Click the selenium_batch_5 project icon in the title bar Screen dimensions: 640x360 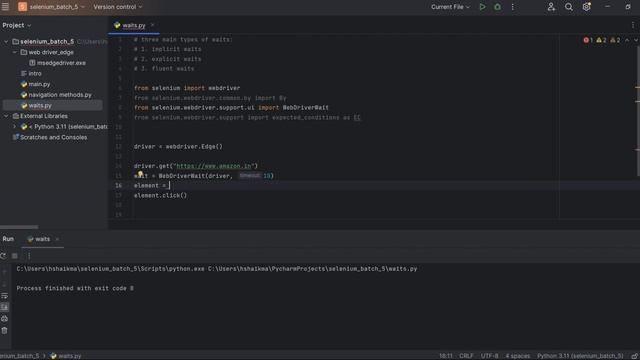point(22,7)
